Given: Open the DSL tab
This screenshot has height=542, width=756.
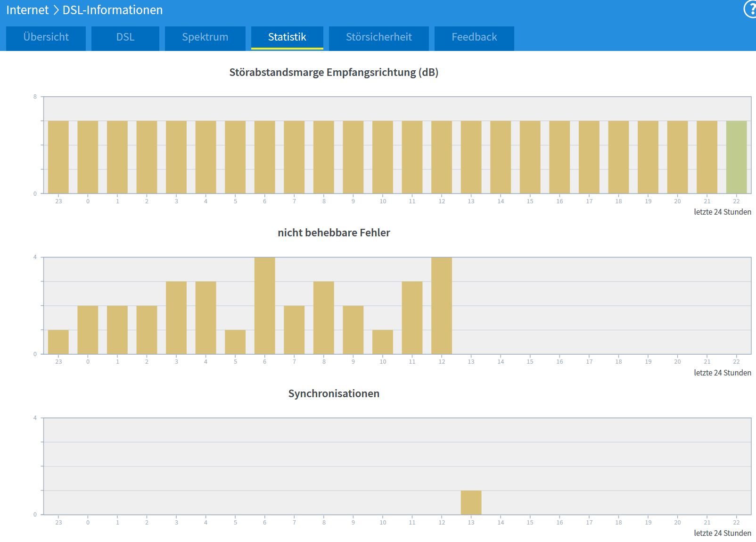Looking at the screenshot, I should tap(125, 38).
